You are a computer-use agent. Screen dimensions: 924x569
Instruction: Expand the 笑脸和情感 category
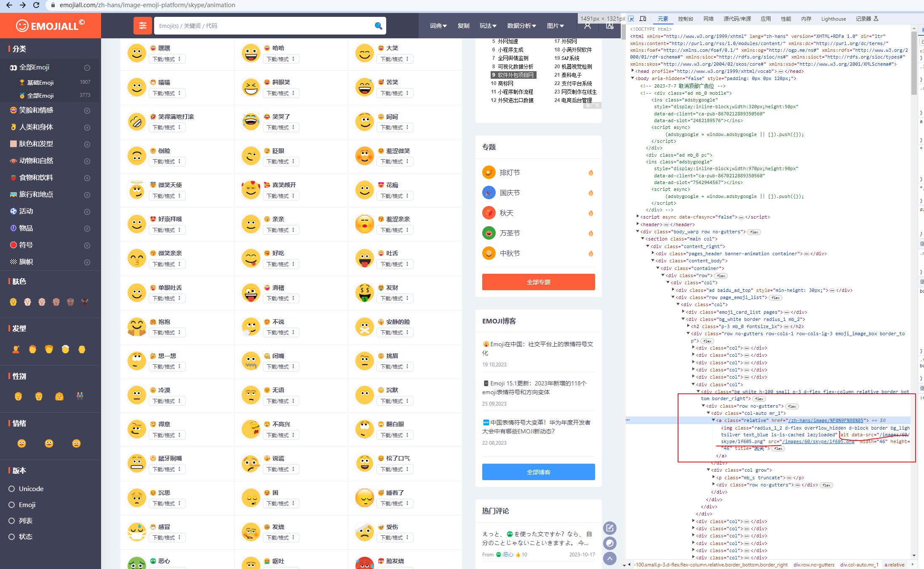[87, 110]
